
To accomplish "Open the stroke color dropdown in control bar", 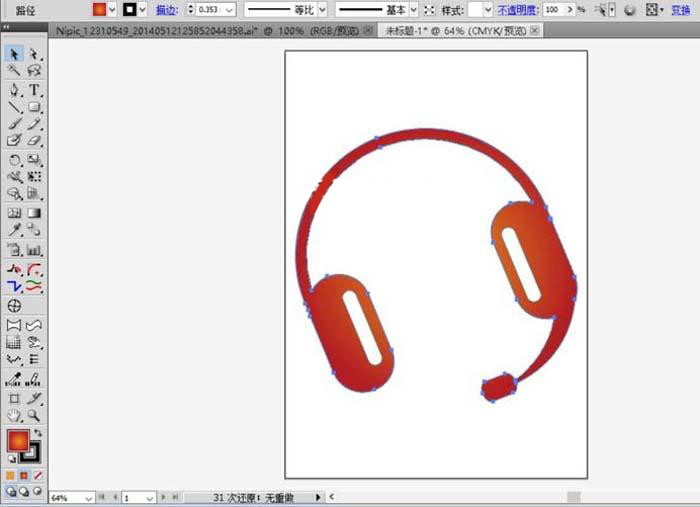I will tap(142, 10).
